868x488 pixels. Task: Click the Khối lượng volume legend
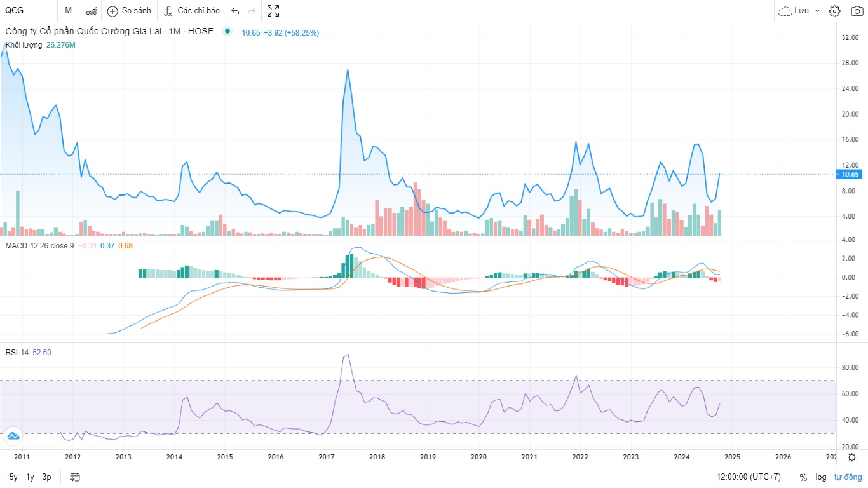click(24, 45)
